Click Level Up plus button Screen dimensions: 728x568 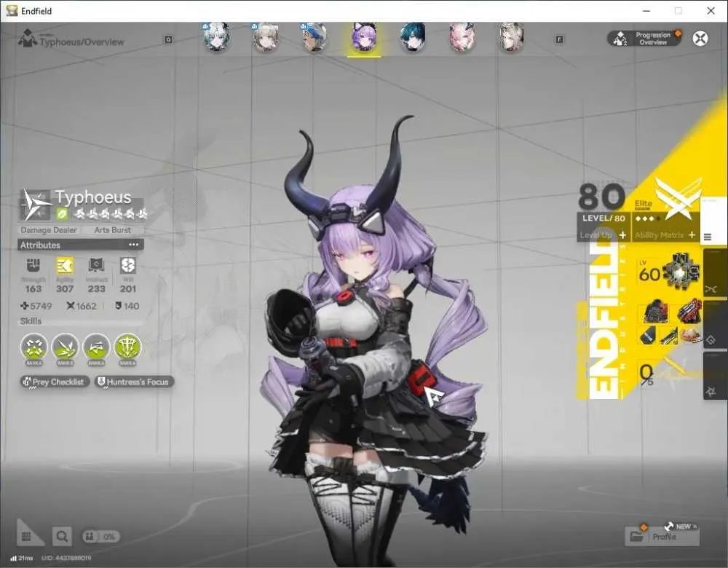(x=622, y=235)
